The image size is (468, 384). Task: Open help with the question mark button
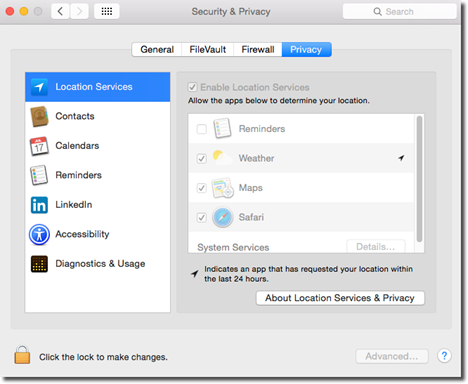[444, 356]
